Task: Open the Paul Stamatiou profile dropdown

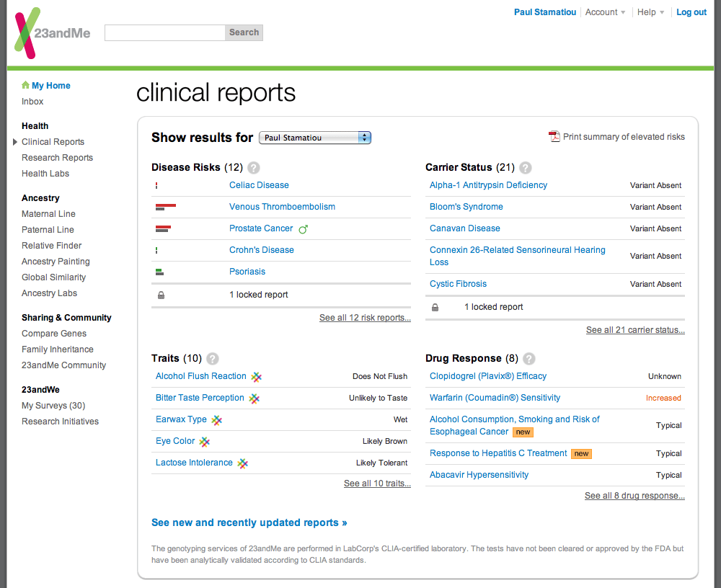Action: (x=314, y=138)
